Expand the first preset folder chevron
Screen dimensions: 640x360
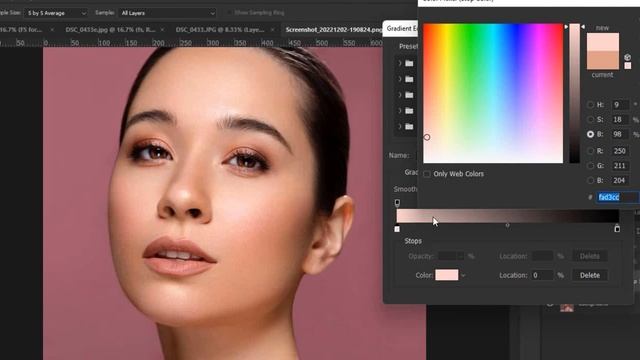400,63
